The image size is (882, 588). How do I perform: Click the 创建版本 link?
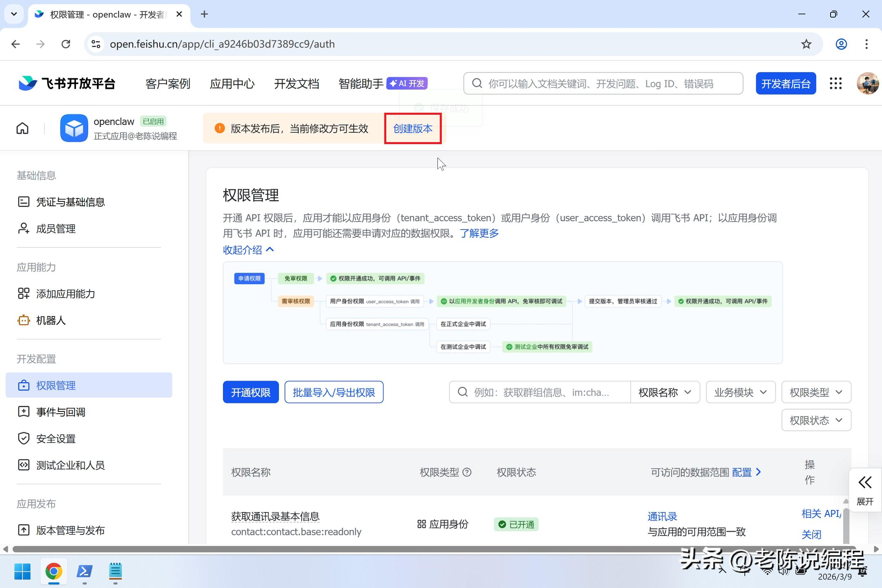coord(412,129)
